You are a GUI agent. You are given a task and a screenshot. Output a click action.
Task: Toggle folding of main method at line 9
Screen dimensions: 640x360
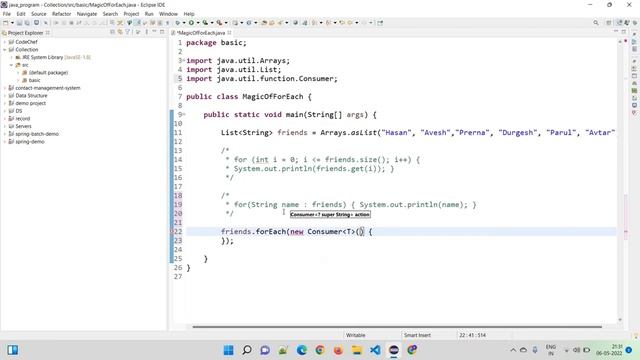pyautogui.click(x=184, y=115)
